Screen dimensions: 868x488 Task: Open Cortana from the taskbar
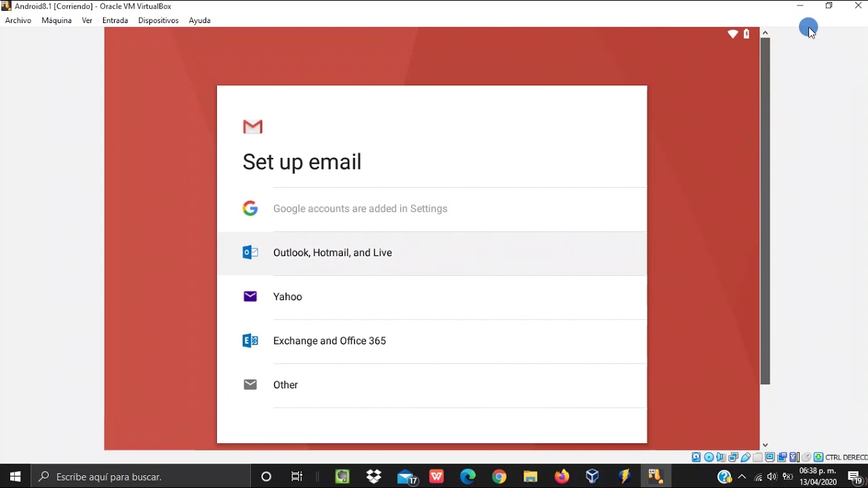[266, 476]
